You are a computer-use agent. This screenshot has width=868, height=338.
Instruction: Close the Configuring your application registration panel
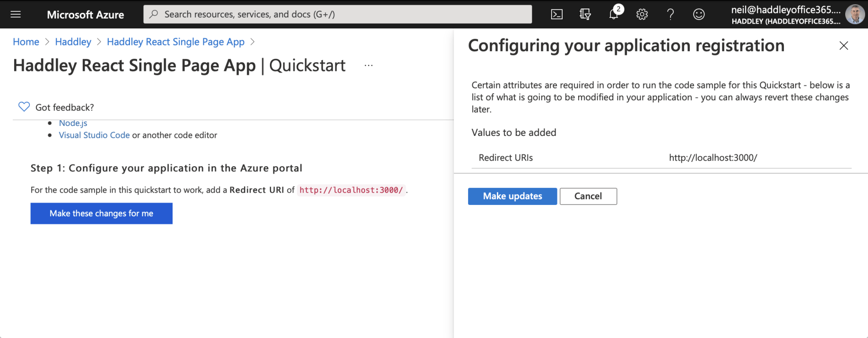pos(843,45)
